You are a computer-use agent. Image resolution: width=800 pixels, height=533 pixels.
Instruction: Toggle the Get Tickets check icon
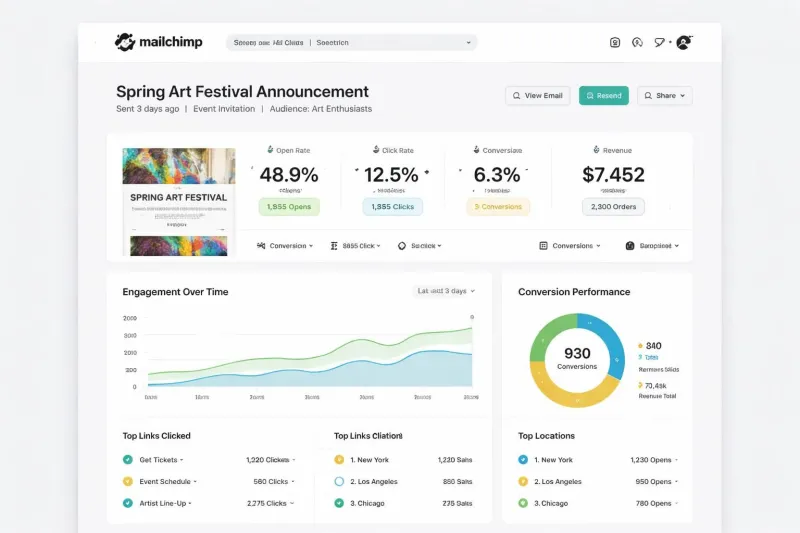click(128, 460)
